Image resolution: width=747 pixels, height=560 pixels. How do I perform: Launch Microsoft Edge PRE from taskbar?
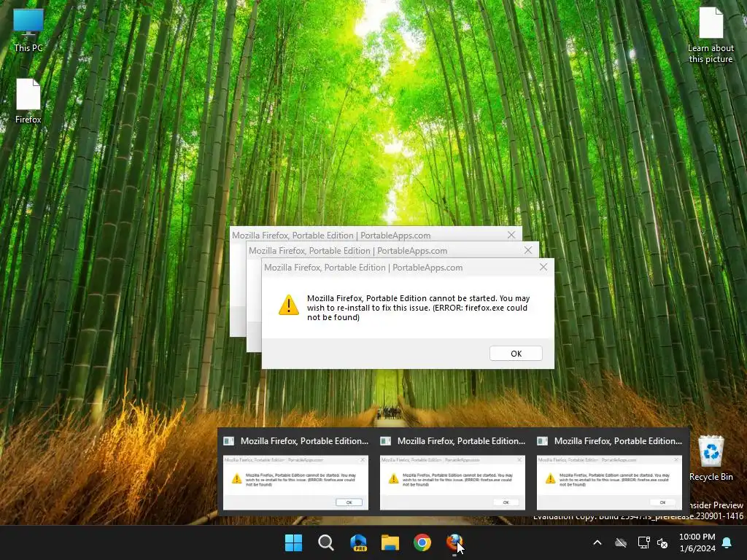[358, 542]
